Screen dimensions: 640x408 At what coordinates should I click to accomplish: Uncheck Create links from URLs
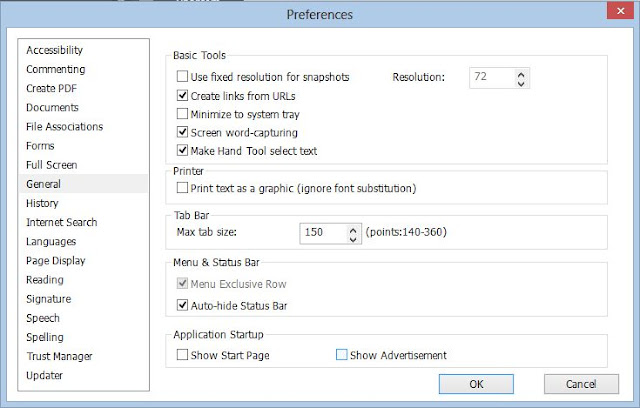182,95
